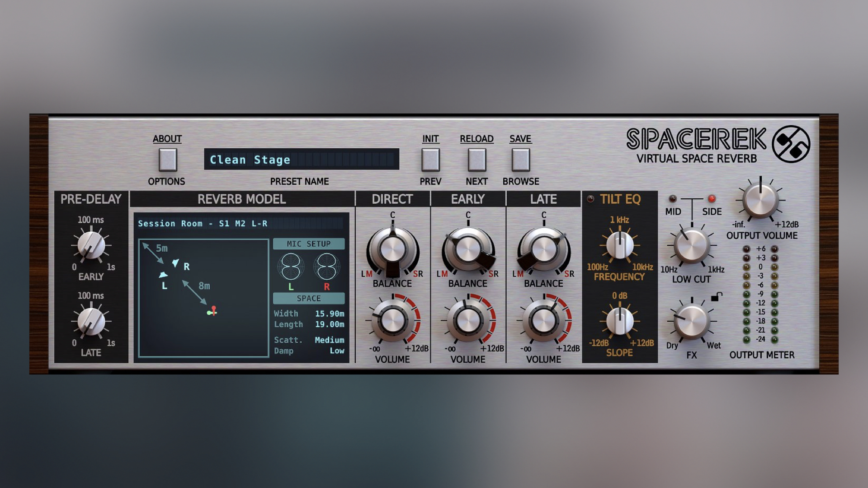The width and height of the screenshot is (868, 488).
Task: Select the right mic polar pattern icon
Action: [326, 266]
